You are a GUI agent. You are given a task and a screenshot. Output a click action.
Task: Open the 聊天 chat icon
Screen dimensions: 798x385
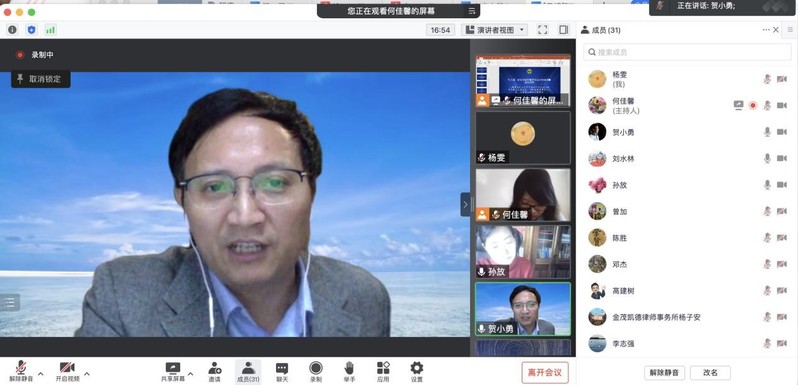click(x=282, y=368)
